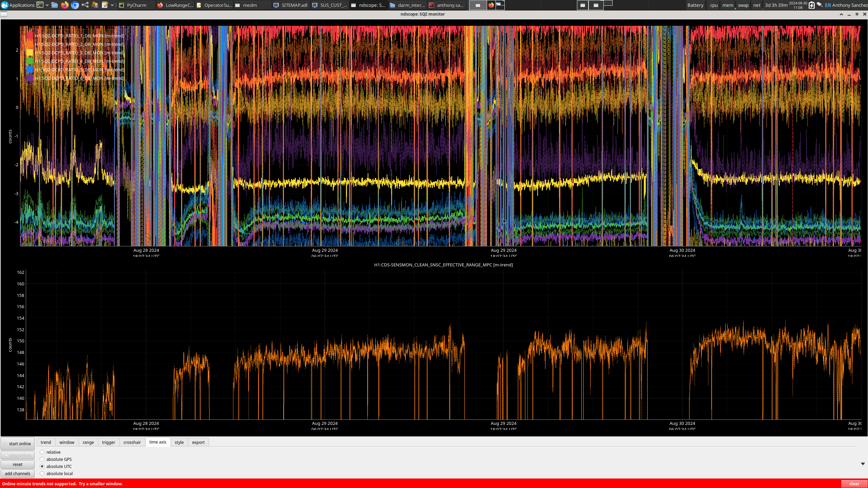Open the clock showing 2024-08-30 11:08
868x488 pixels.
point(798,5)
